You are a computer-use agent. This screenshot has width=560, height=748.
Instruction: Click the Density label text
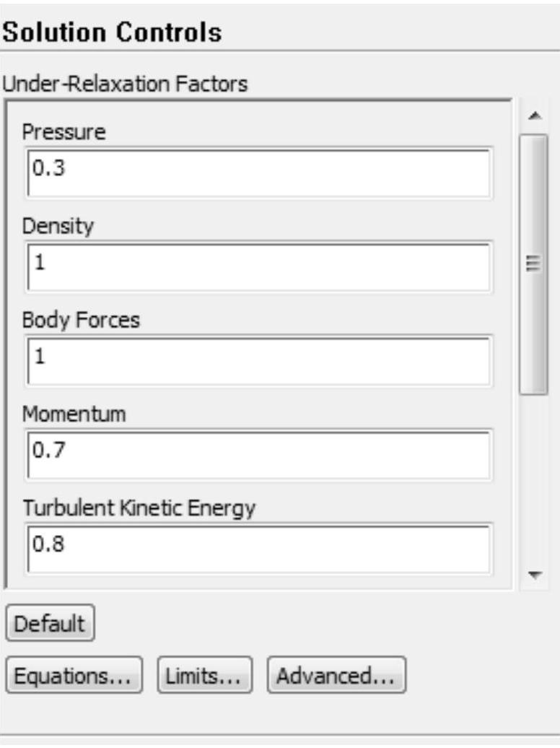(58, 226)
